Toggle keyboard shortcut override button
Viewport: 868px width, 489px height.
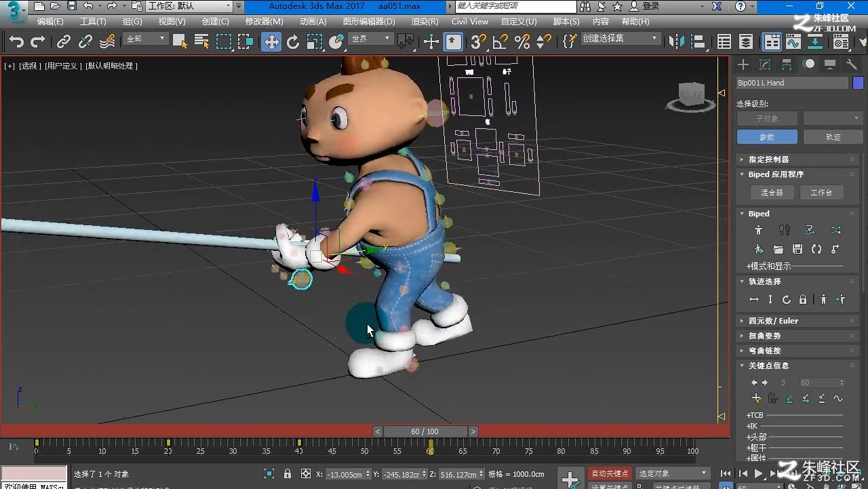(x=454, y=42)
